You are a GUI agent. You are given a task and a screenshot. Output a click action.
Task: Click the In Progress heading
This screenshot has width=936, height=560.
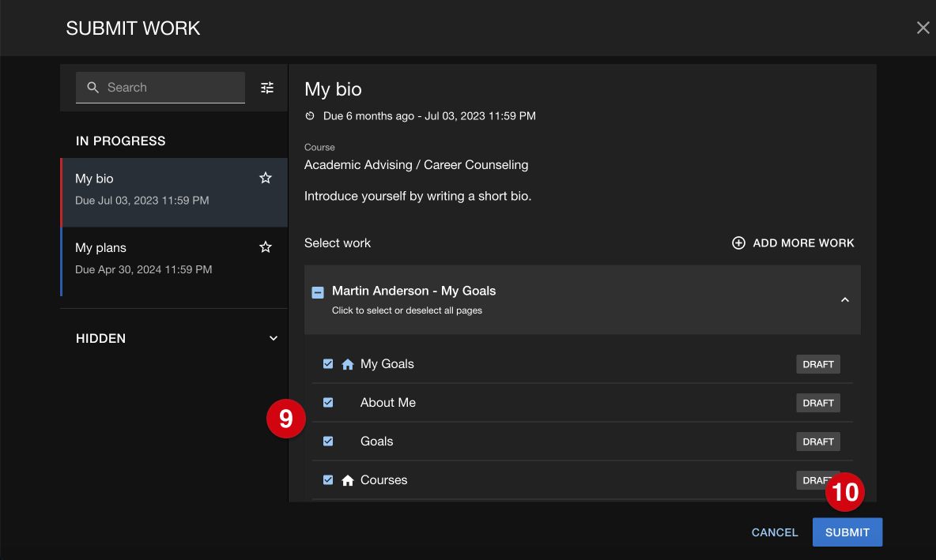coord(121,141)
